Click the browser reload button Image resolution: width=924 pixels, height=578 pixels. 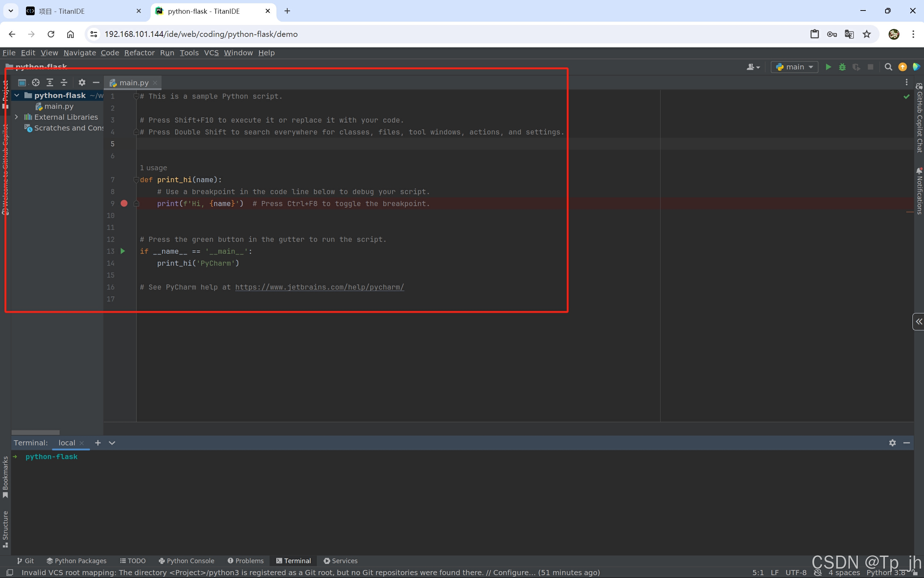coord(51,34)
